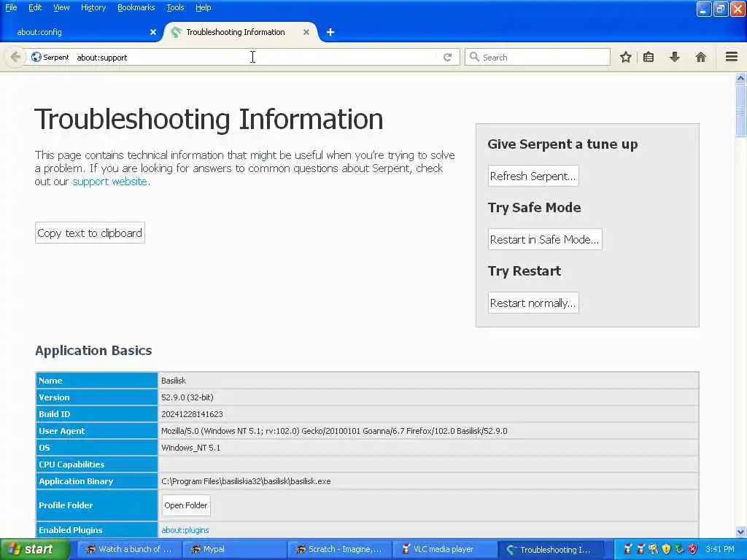Click Open Folder for Profile Folder

pyautogui.click(x=186, y=505)
